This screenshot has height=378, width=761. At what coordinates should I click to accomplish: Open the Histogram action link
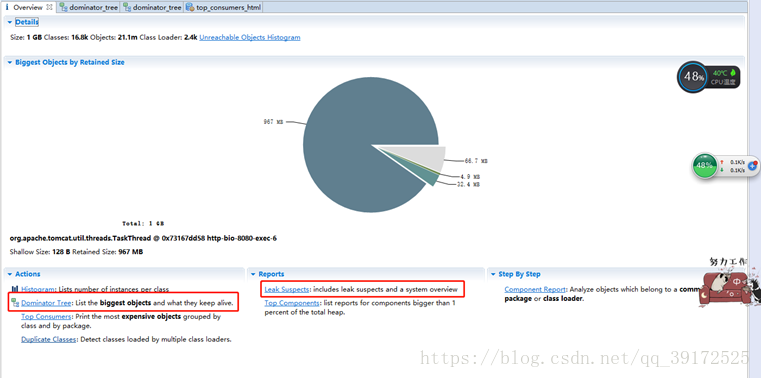tap(38, 289)
